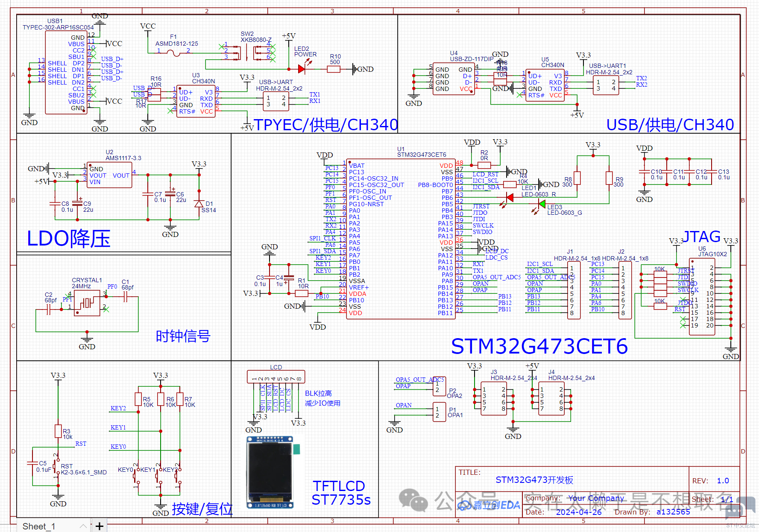Select the JTAG section label
The image size is (759, 532).
[702, 237]
